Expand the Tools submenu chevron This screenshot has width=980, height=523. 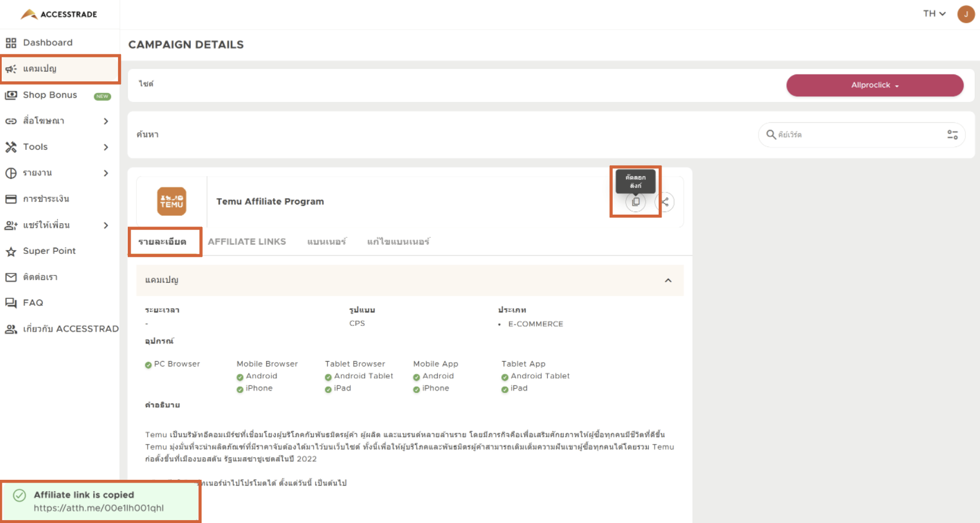point(106,147)
